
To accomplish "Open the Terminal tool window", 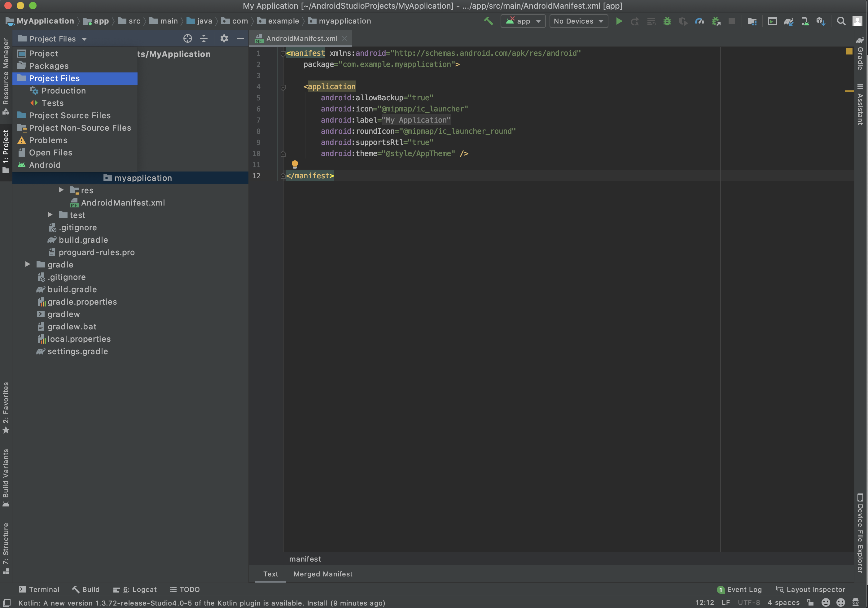I will [39, 589].
